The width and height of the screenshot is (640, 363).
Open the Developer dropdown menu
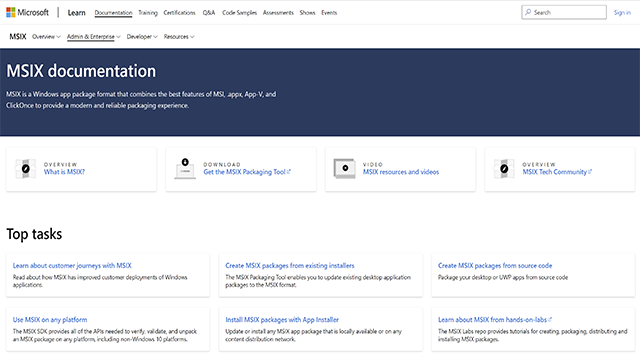142,37
